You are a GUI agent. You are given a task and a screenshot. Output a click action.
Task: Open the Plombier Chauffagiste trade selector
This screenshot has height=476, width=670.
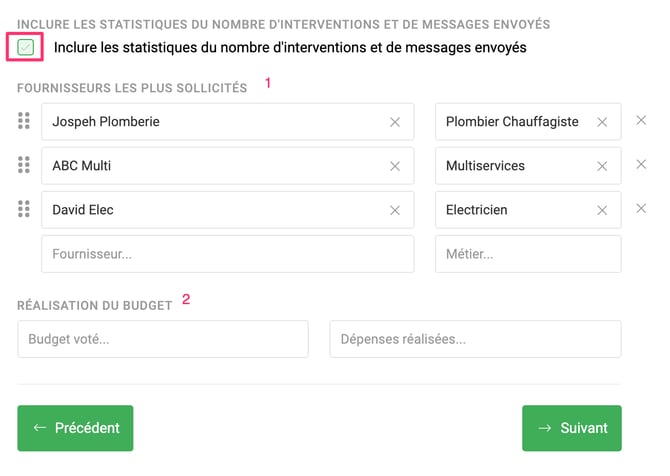[x=512, y=122]
